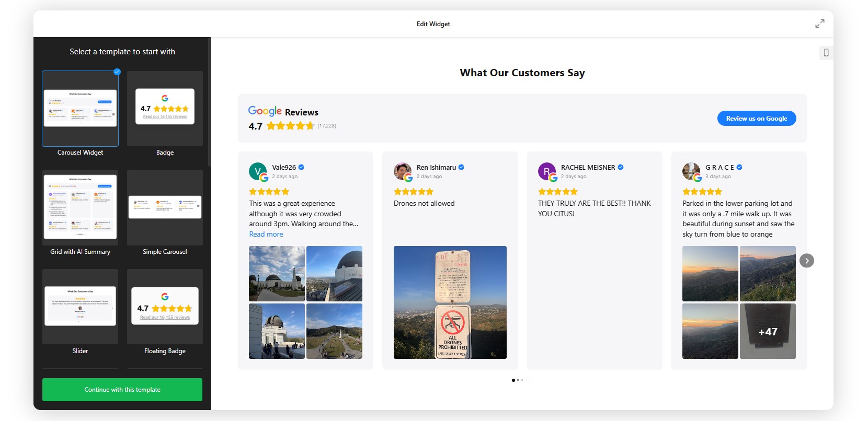868x421 pixels.
Task: Click GRACE's profile photo avatar
Action: [692, 172]
